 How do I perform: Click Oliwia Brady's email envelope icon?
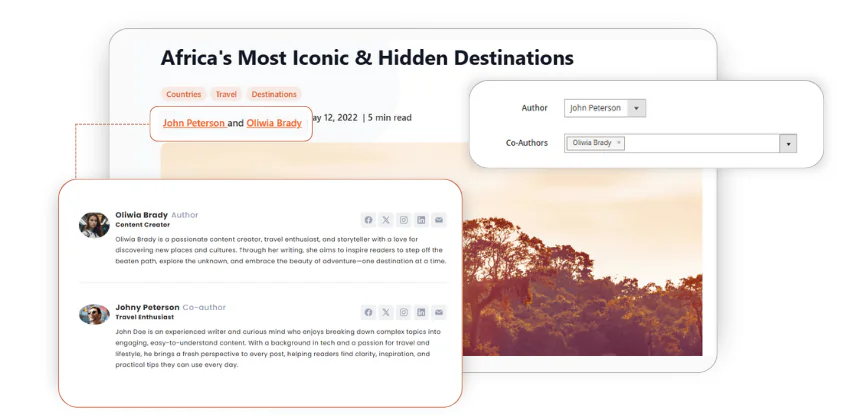[439, 220]
